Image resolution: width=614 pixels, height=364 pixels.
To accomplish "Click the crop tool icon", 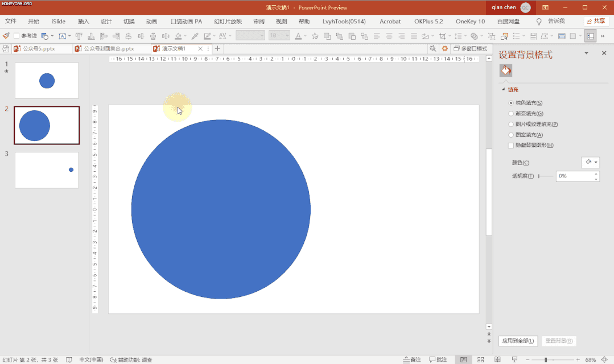I will 443,36.
